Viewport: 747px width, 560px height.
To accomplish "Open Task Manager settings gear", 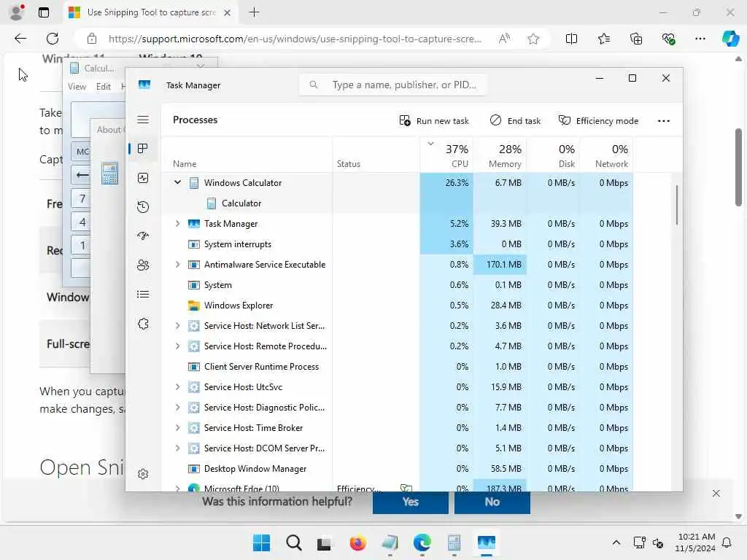I will [x=143, y=474].
